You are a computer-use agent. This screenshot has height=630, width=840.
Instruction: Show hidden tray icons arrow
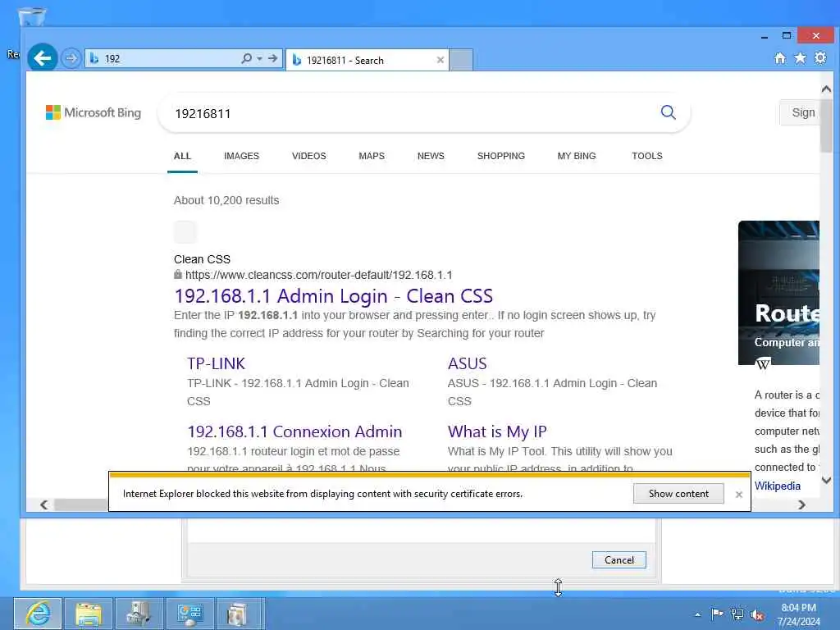pos(697,614)
